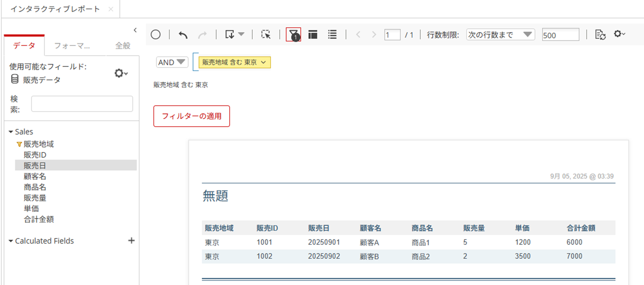Click the field search input box
Screen dimensions: 644x285
pyautogui.click(x=82, y=103)
